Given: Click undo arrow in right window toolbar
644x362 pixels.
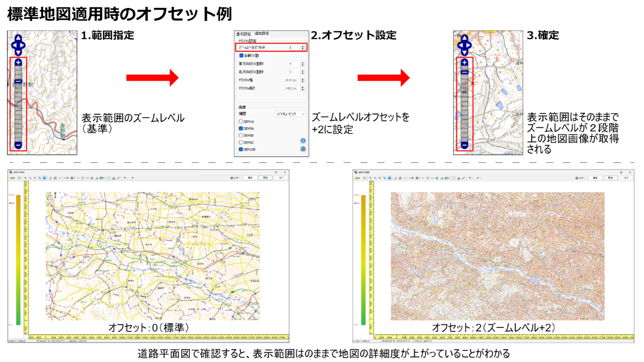Looking at the screenshot, I should coord(470,178).
